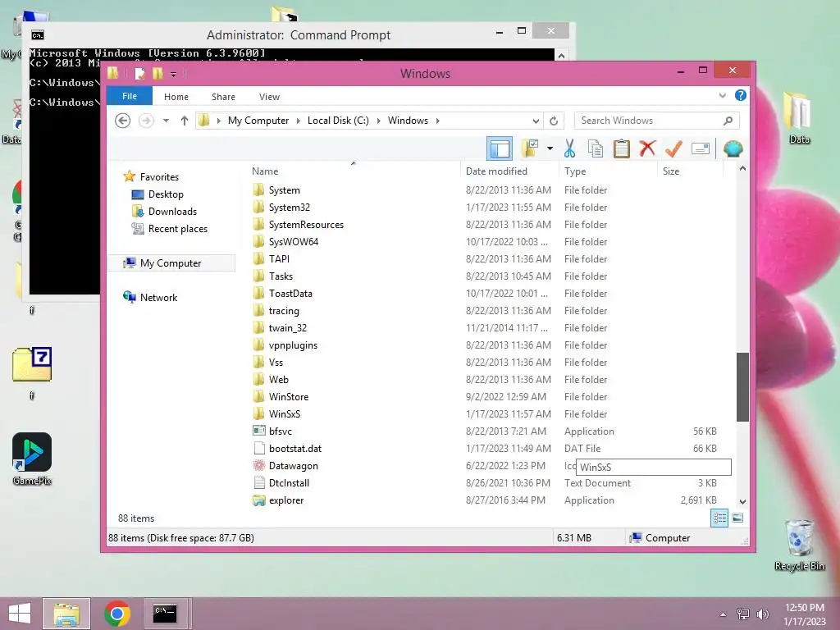This screenshot has height=630, width=840.
Task: Open the Home ribbon tab
Action: [176, 97]
